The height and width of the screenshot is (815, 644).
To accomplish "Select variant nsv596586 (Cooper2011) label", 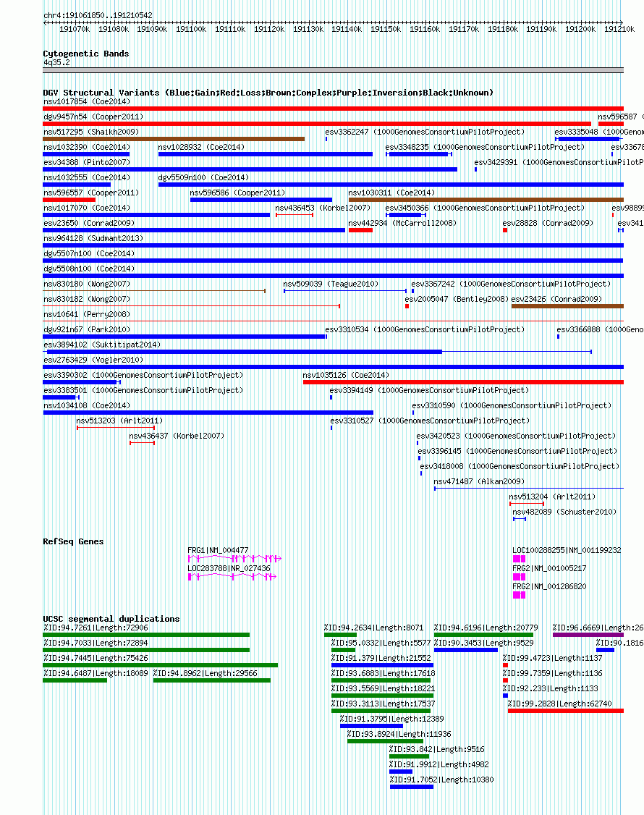I will (237, 193).
